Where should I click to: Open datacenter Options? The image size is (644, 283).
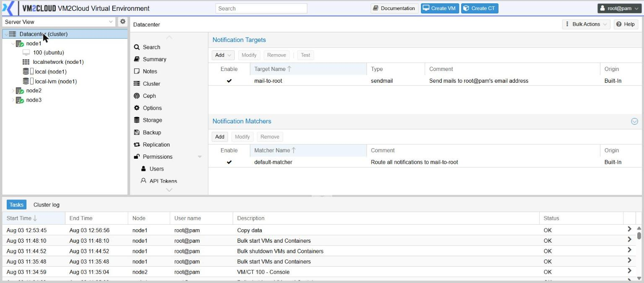(148, 108)
